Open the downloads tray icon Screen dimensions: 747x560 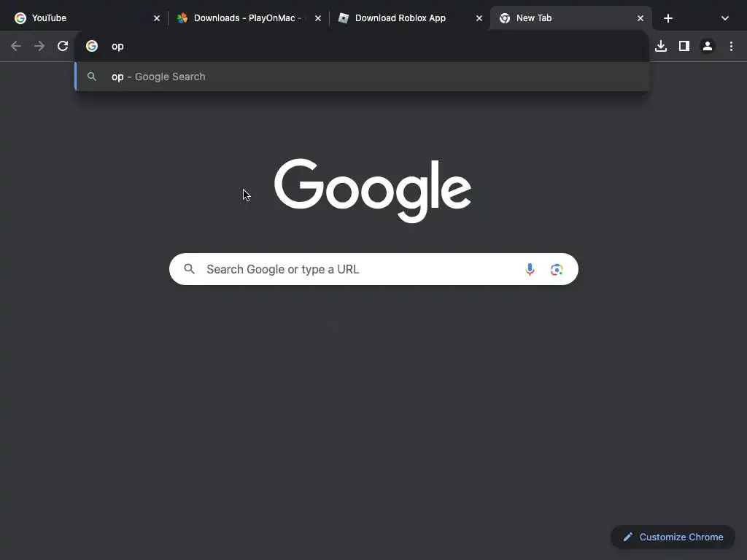[661, 46]
